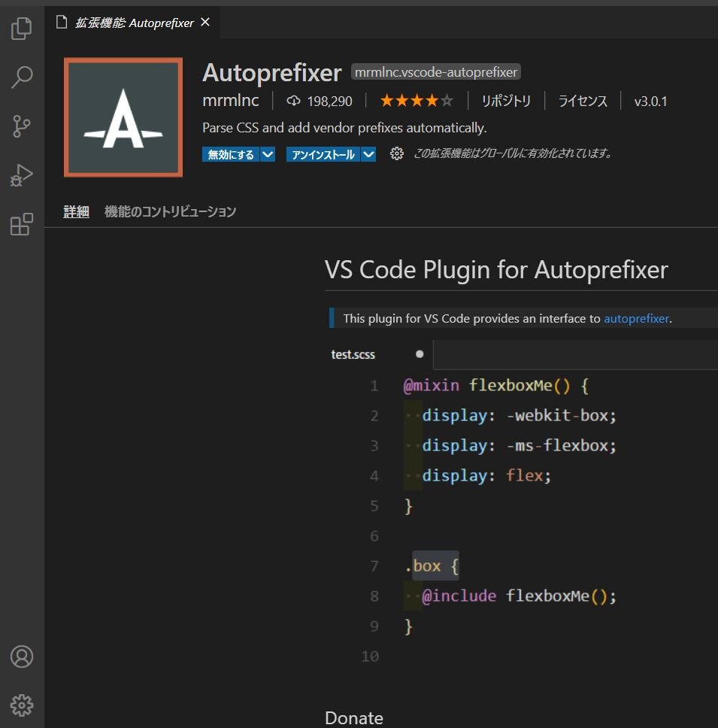
Task: Click the 198,290 install count
Action: (329, 102)
